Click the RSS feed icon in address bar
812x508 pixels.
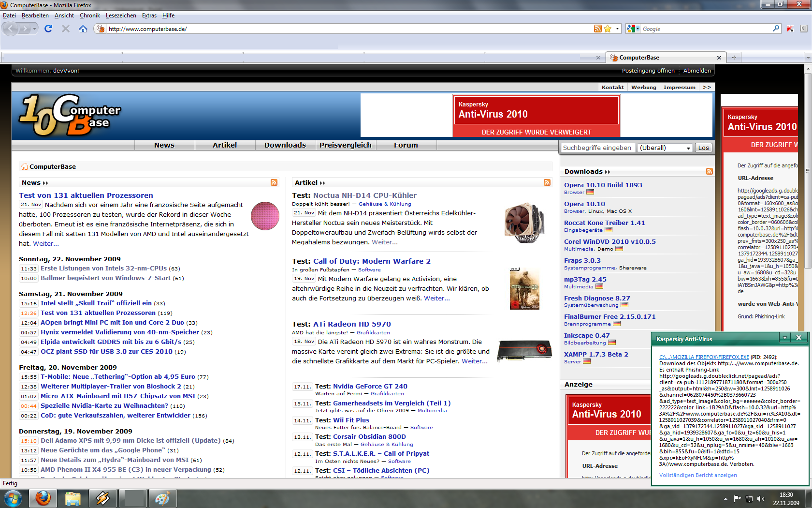coord(598,29)
